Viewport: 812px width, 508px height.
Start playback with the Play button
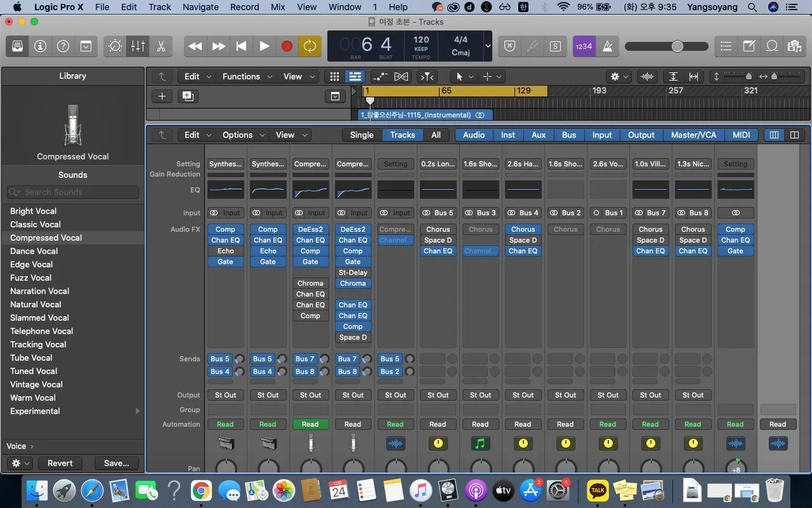pos(265,46)
